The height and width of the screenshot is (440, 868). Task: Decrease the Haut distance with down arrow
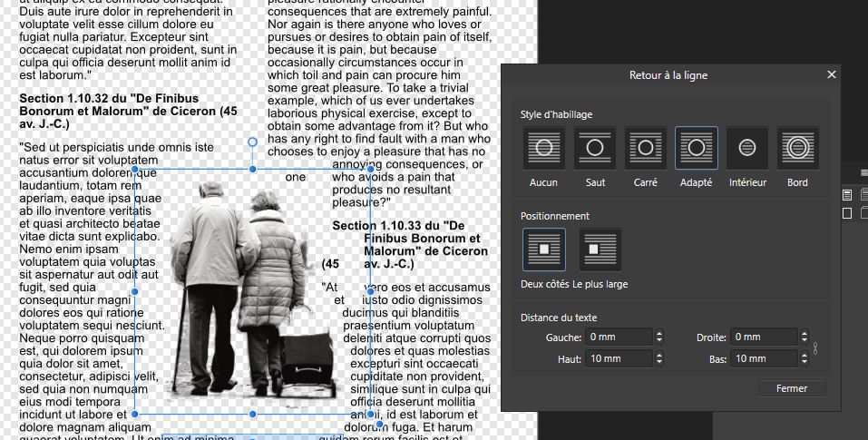pos(658,363)
